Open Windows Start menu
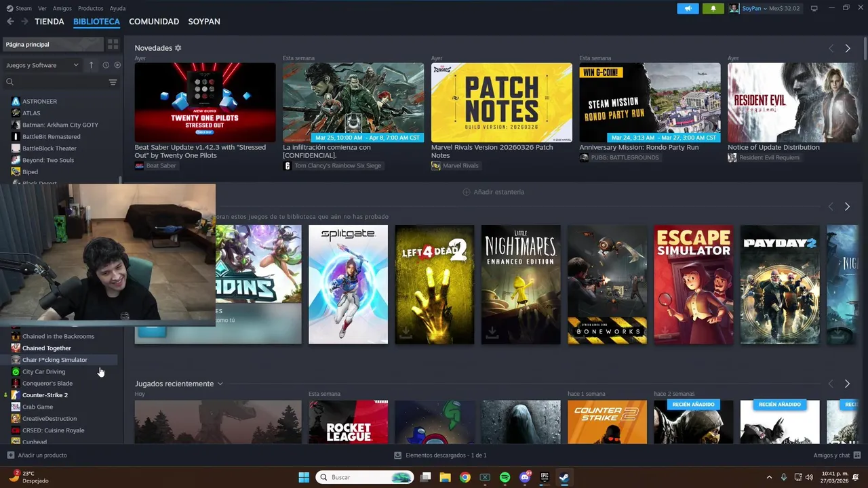Screen dimensions: 868x488 pos(304,477)
